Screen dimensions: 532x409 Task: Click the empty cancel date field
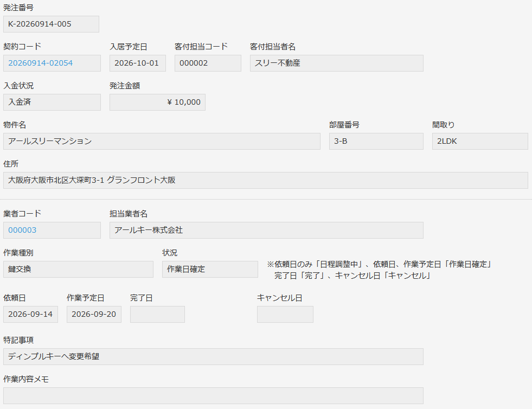285,314
